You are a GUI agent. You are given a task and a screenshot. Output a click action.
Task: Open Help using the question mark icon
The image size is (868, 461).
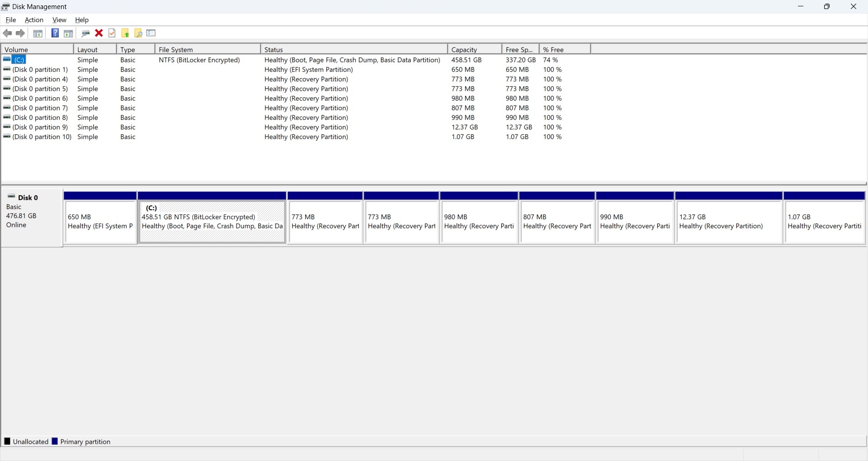coord(55,33)
